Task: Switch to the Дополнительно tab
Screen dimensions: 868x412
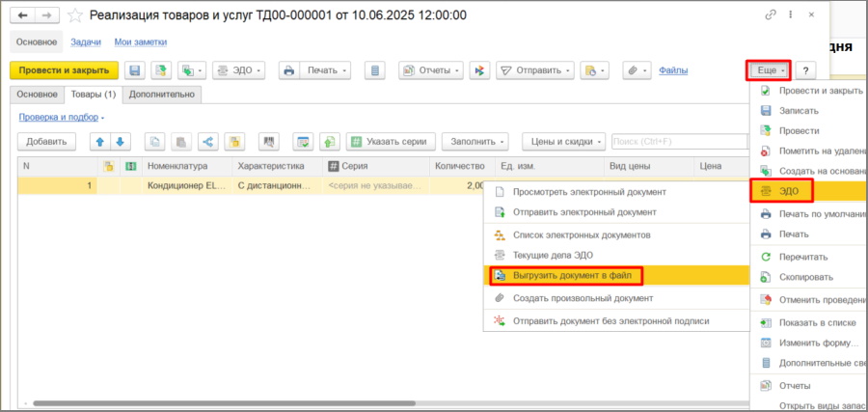Action: (162, 95)
